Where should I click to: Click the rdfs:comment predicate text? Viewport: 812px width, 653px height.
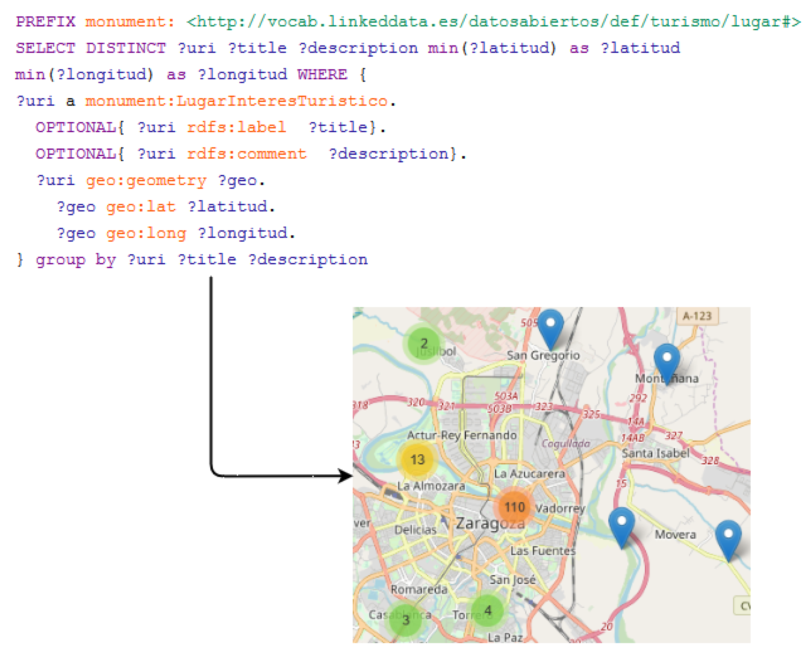pos(247,154)
